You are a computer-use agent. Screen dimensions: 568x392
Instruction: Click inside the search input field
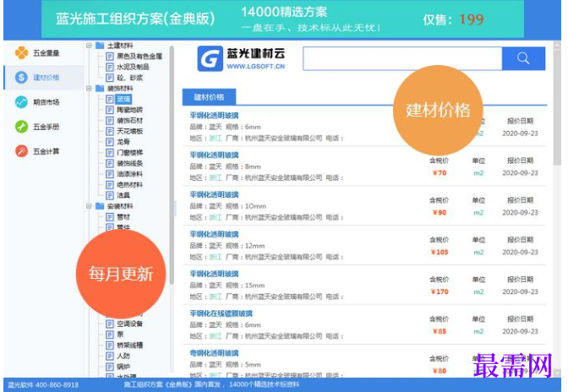point(402,58)
